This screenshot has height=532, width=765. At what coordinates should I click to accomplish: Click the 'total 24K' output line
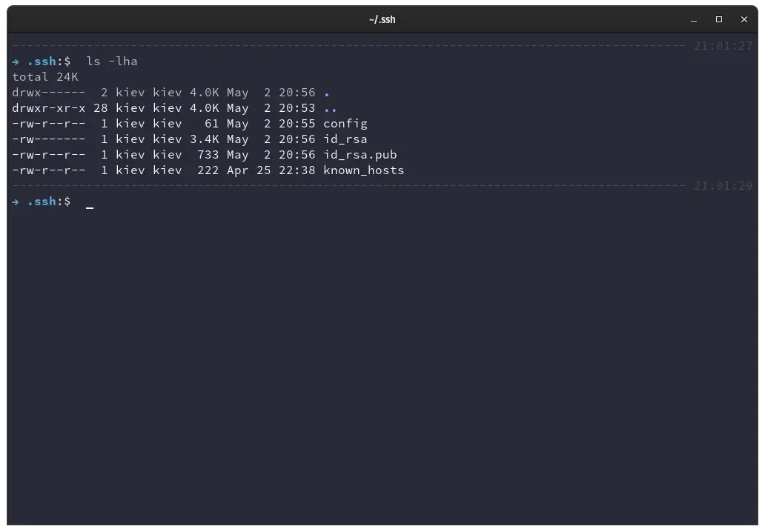click(x=45, y=77)
